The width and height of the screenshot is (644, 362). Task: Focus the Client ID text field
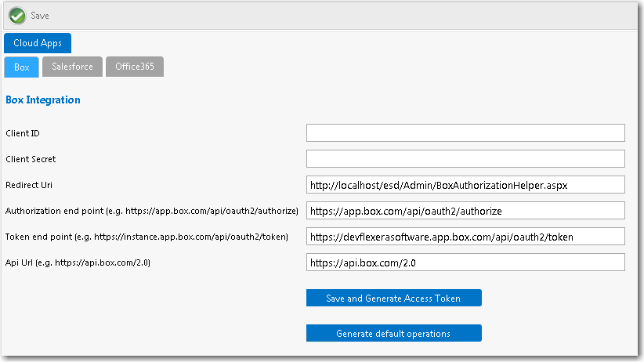(x=465, y=132)
